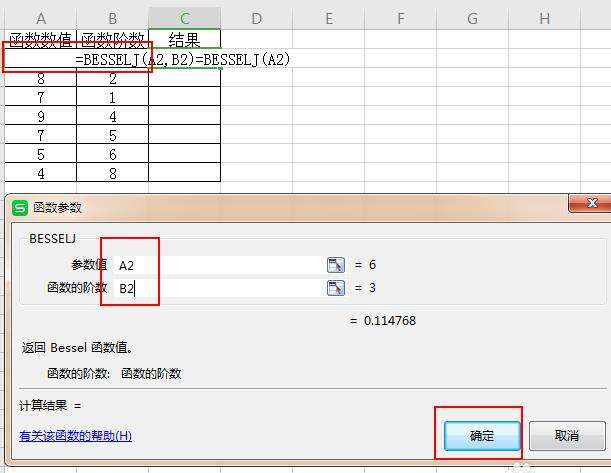Click the 返回 Bessel 函数值。 description text

[77, 348]
